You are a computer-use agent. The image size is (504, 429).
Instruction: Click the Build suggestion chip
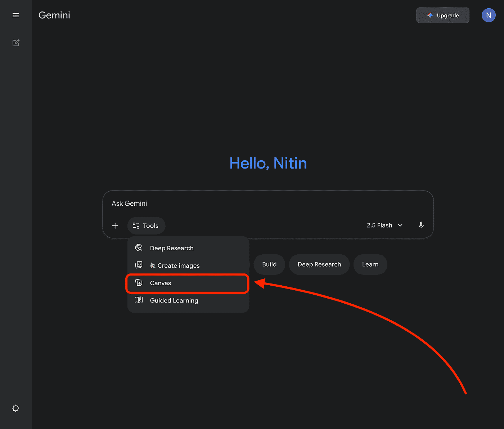tap(269, 264)
